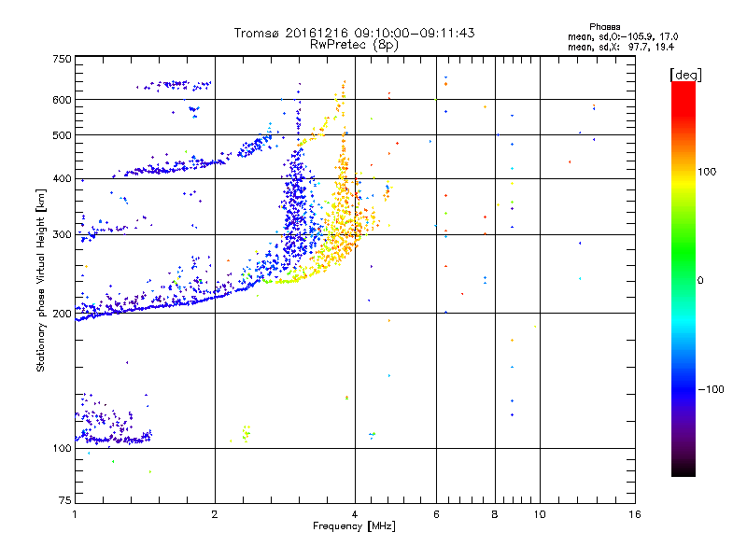Select the 'RwPretec (8p)' subtitle text
The width and height of the screenshot is (747, 560).
(354, 45)
